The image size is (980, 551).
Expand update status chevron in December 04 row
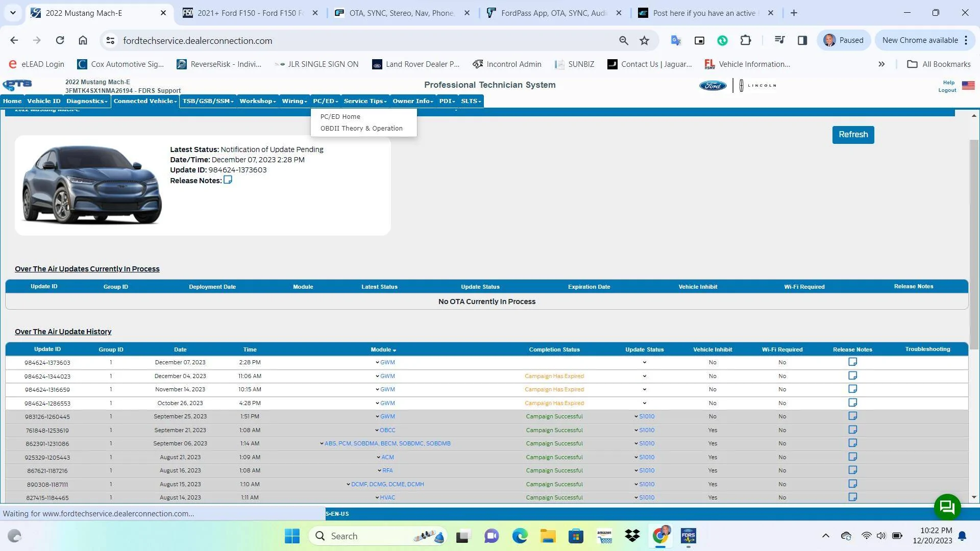pyautogui.click(x=645, y=377)
